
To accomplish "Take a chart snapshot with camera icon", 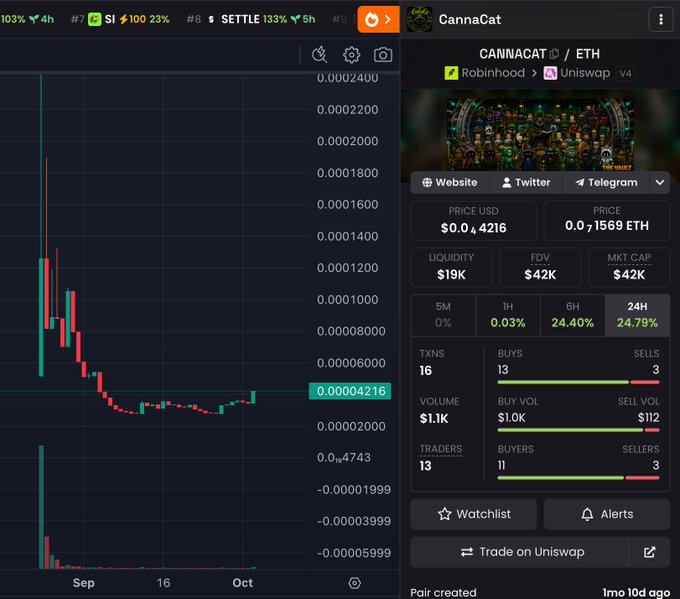I will click(383, 55).
